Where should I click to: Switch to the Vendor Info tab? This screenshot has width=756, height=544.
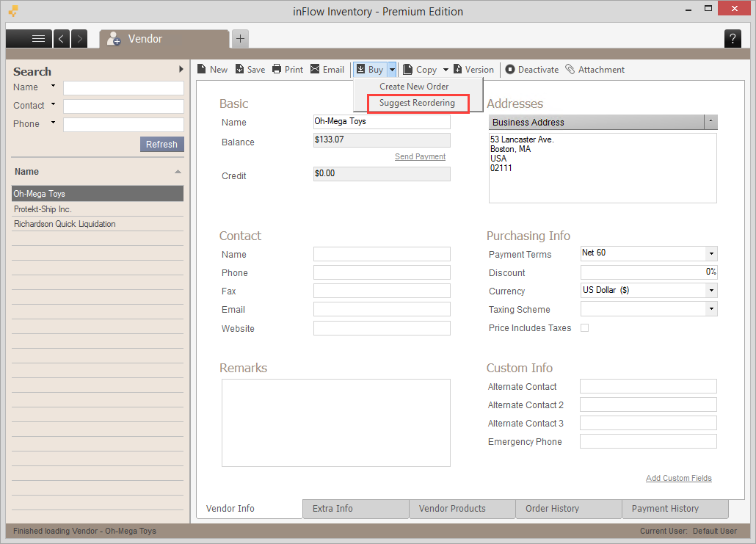pos(250,509)
